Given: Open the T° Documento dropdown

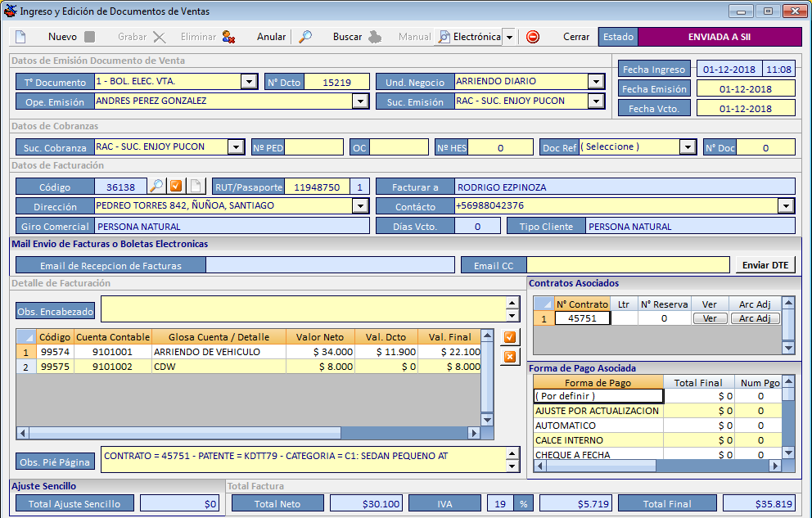Looking at the screenshot, I should (249, 82).
